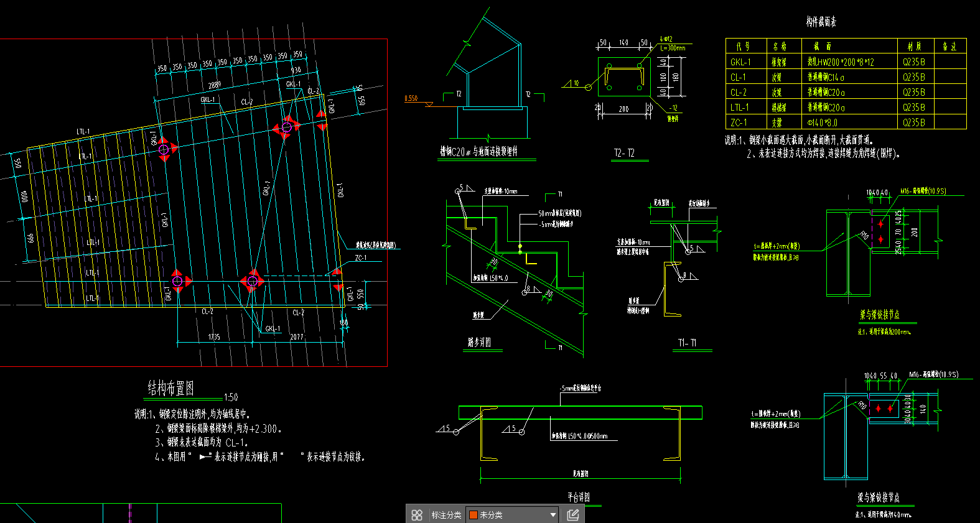
Task: Click the 热轧HW200*200*8*12 section cell
Action: (841, 62)
